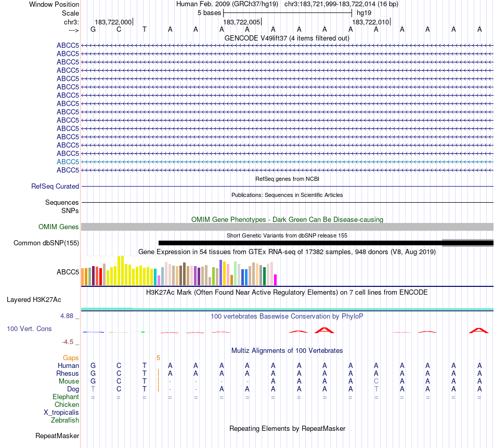This screenshot has height=448, width=494.
Task: Click the '5 bases' scale text
Action: click(x=210, y=13)
